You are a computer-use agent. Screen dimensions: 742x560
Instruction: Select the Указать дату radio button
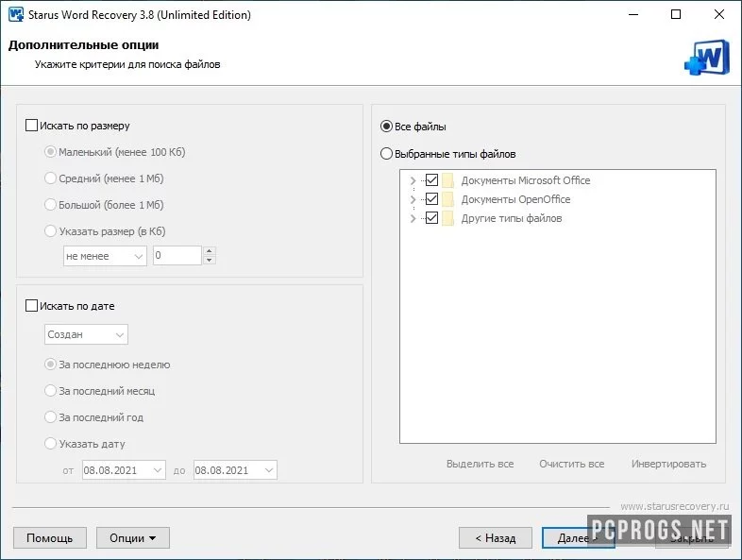(x=50, y=444)
